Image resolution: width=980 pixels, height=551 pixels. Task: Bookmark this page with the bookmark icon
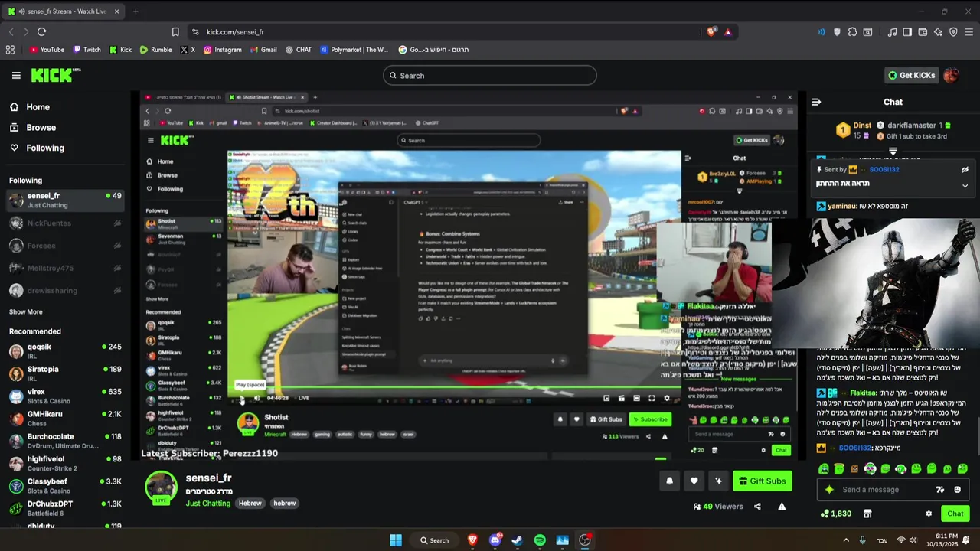(x=175, y=31)
